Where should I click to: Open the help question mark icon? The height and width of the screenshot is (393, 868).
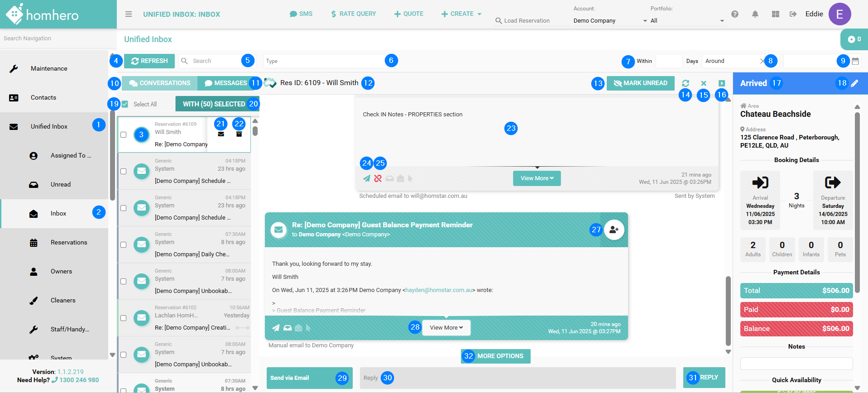click(735, 14)
